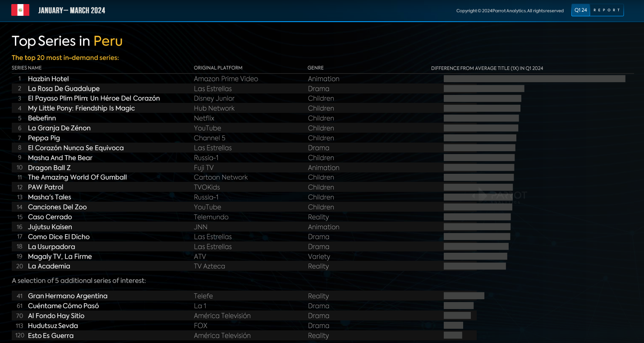
Task: Click the Peru flag icon
Action: [20, 10]
